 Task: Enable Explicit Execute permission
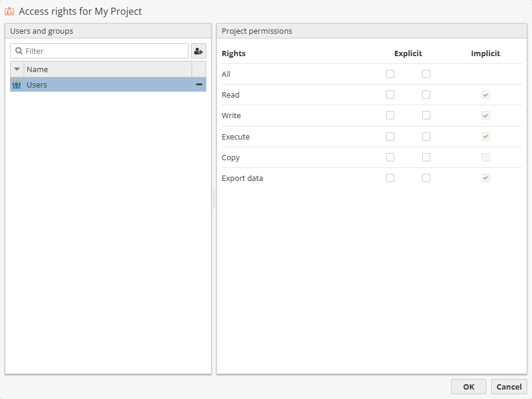click(x=390, y=137)
